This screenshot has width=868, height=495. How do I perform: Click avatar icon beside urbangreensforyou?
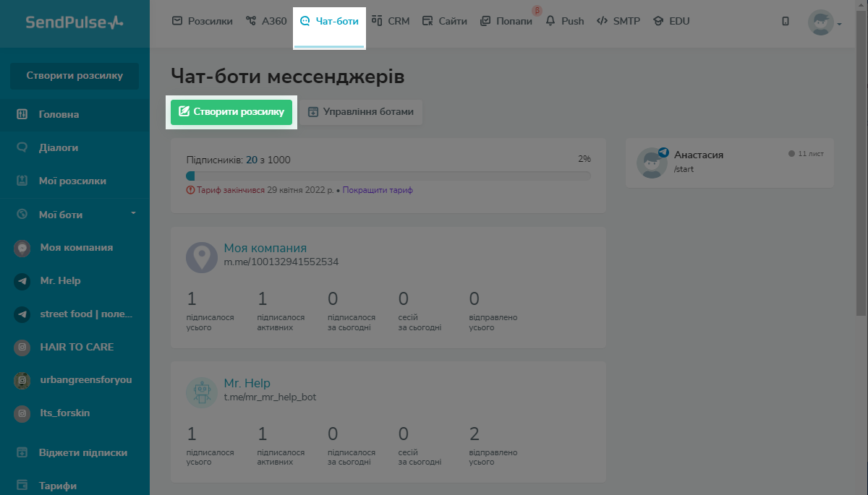(x=22, y=380)
